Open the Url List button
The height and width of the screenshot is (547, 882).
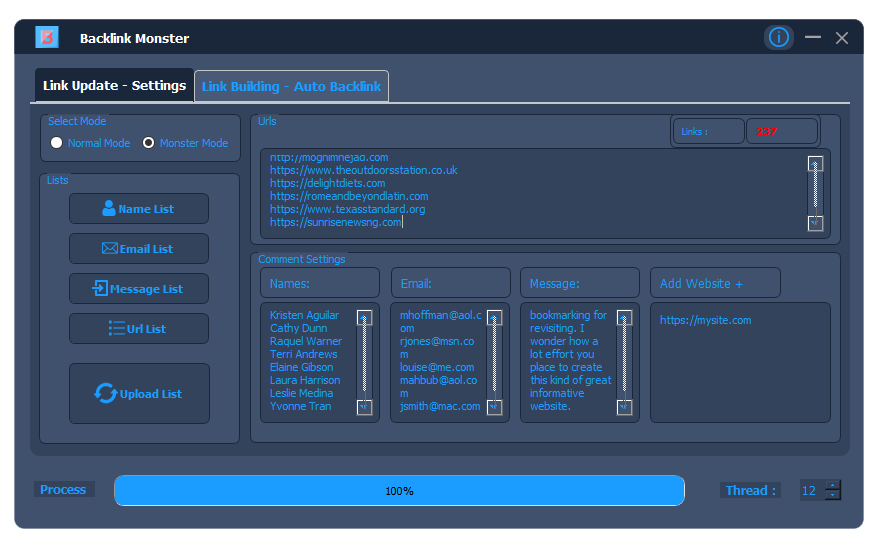[139, 329]
